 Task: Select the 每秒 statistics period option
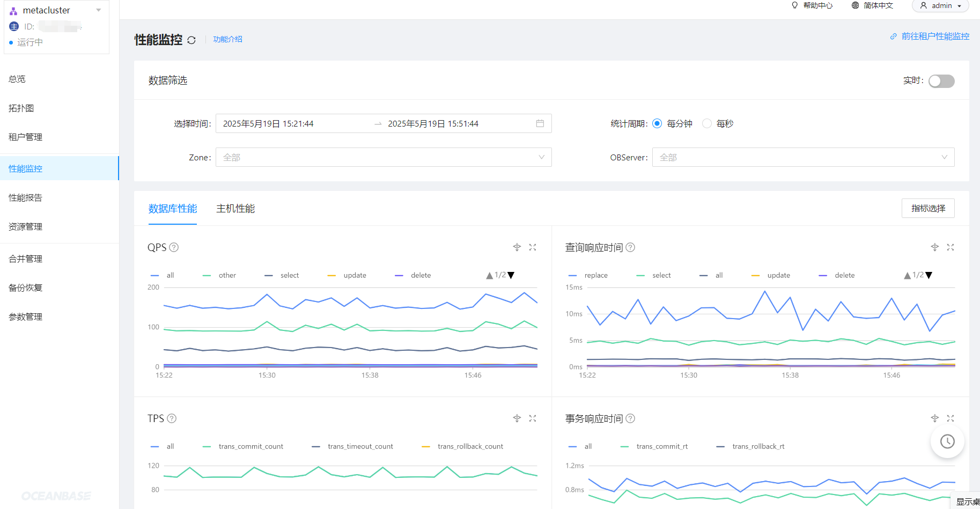click(708, 124)
